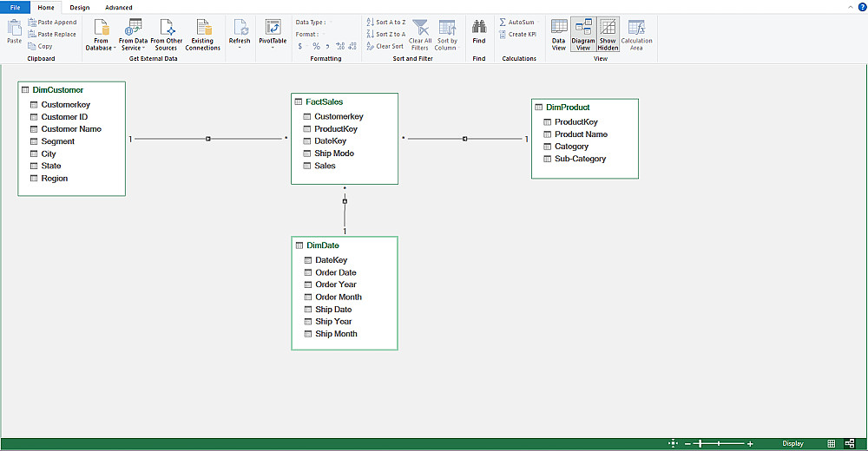Toggle Show Hidden in View group
Screen dimensions: 868x451
[x=608, y=35]
